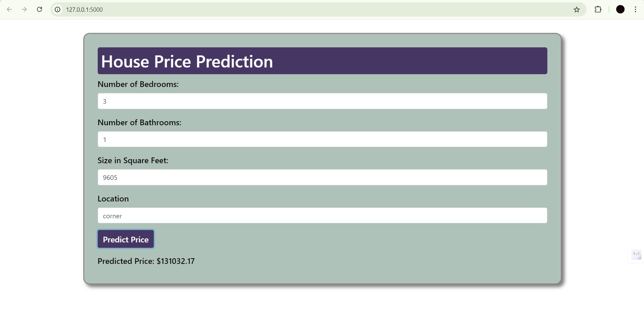
Task: Click the Number of Bedrooms label
Action: point(138,84)
